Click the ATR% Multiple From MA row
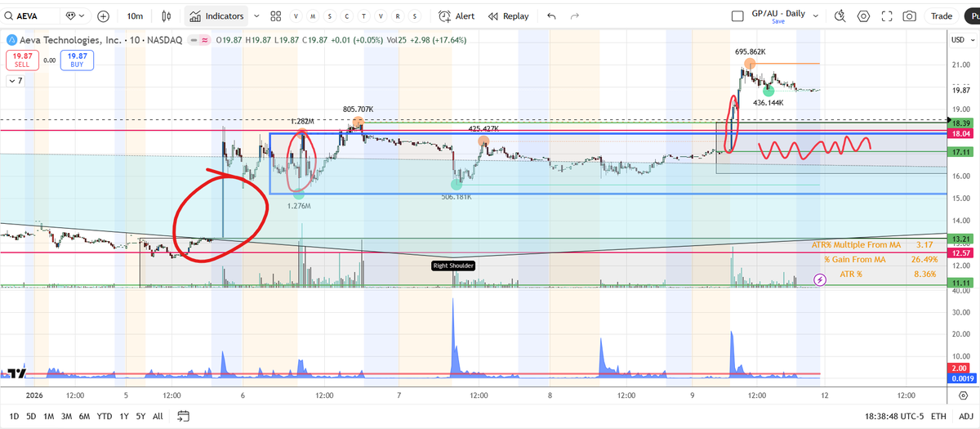Screen dimensions: 980x429 874,244
